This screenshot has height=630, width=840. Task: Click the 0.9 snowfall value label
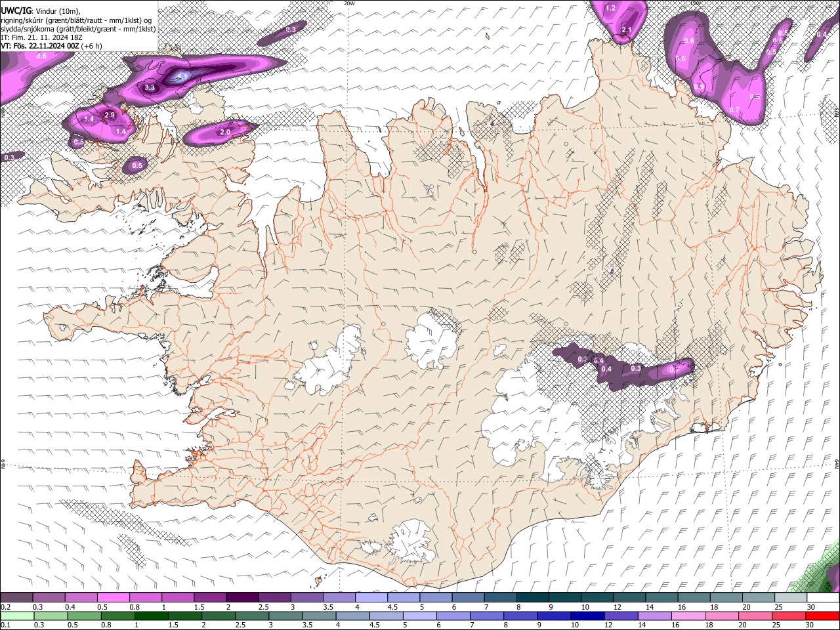coord(699,87)
